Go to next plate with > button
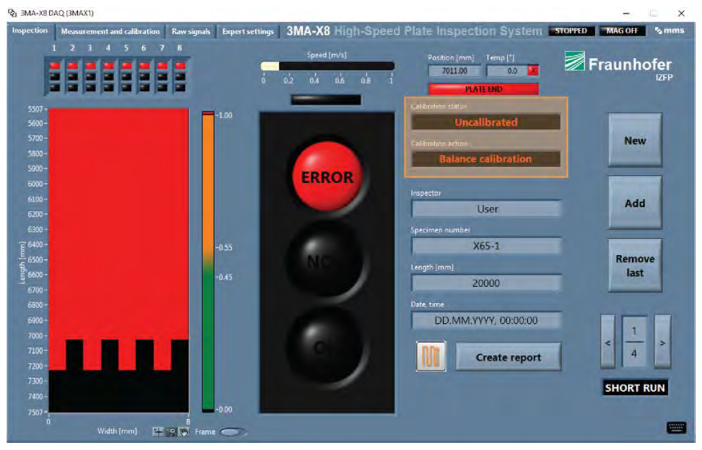Screen dimensions: 702x450 (x=663, y=343)
